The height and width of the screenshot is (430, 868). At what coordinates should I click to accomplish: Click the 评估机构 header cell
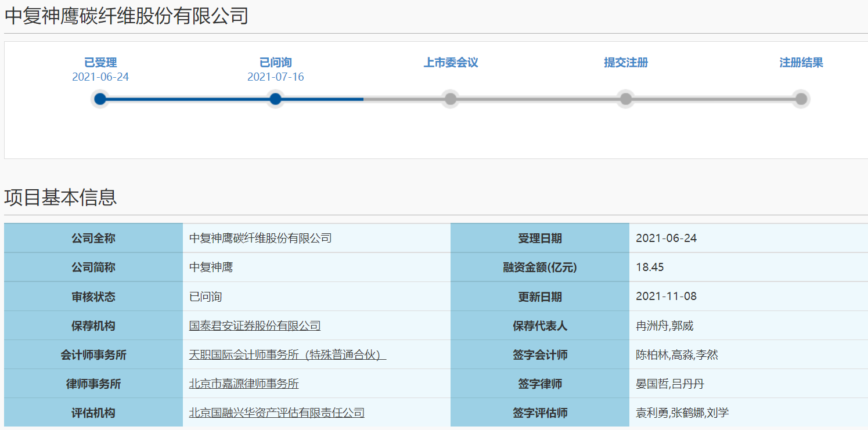pyautogui.click(x=93, y=413)
